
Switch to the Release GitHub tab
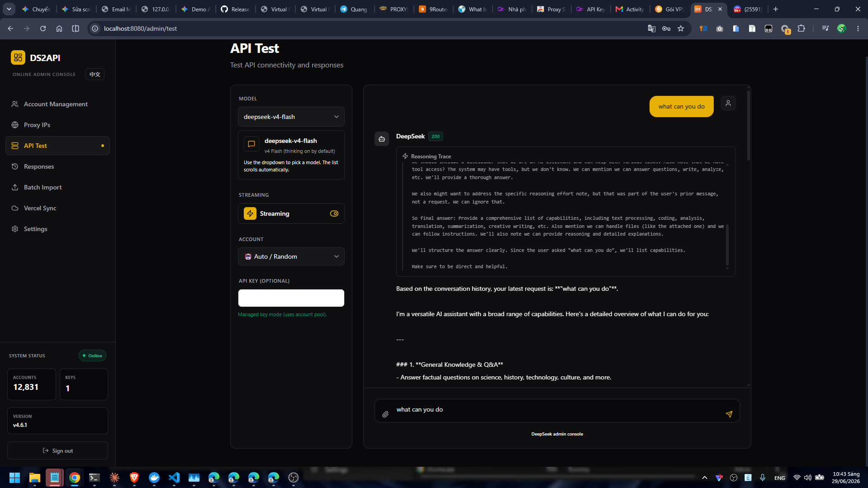(x=235, y=9)
